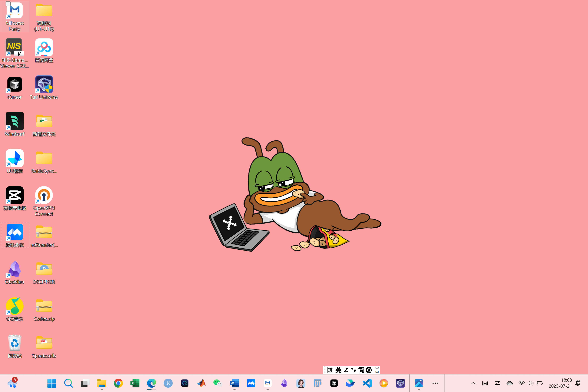Toggle half/full width moon icon on IME bar
Screen dimensions: 588x392
[346, 370]
